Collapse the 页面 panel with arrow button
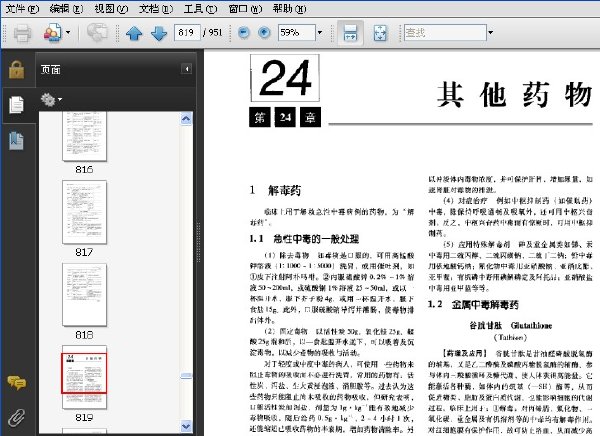The image size is (600, 436). click(186, 69)
